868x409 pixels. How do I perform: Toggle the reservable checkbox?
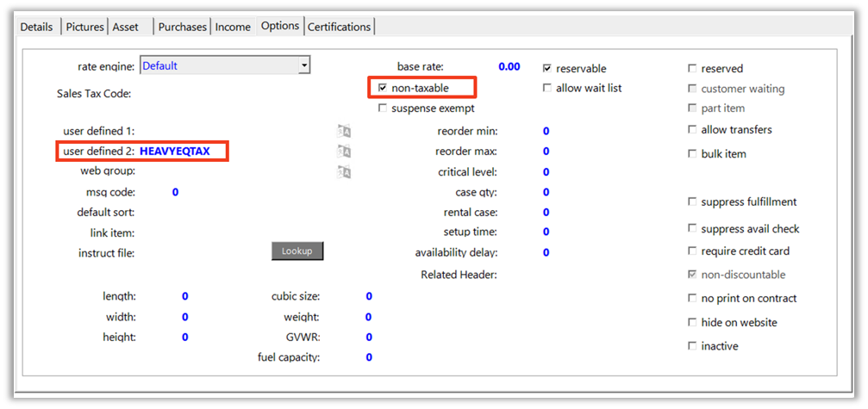(x=547, y=68)
